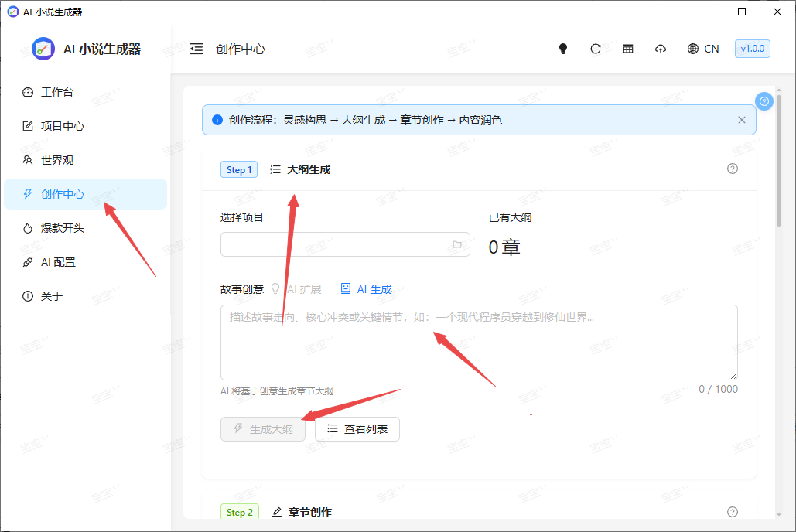The height and width of the screenshot is (532, 796).
Task: Open the CN language selector
Action: tap(702, 49)
